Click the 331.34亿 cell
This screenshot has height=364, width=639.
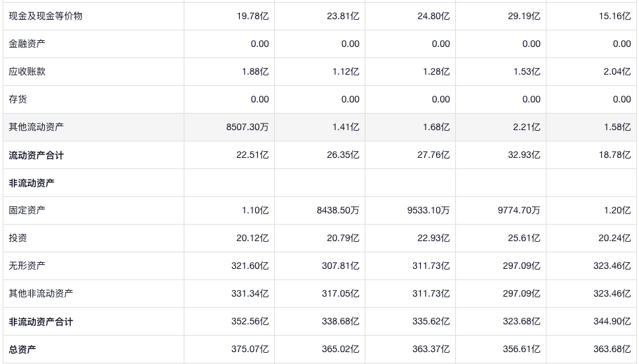pyautogui.click(x=250, y=293)
